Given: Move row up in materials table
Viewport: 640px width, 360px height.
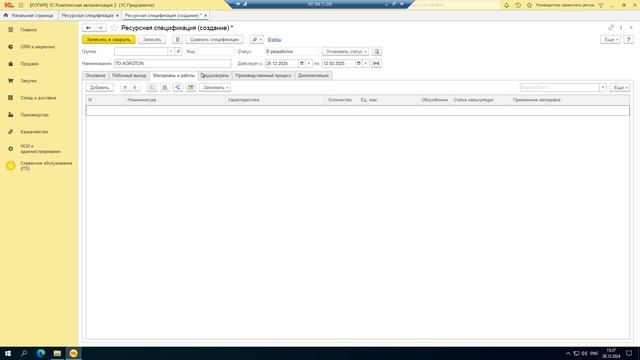Looking at the screenshot, I should (x=125, y=88).
